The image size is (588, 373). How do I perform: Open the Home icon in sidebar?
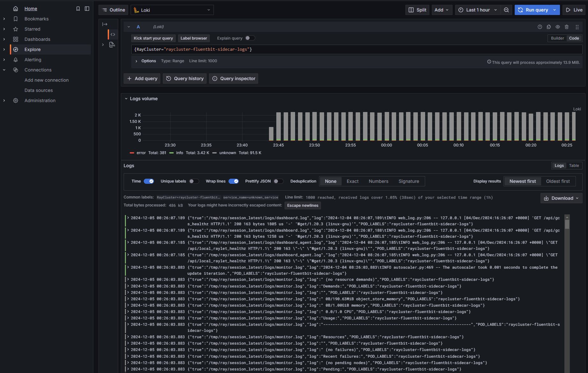click(x=16, y=9)
